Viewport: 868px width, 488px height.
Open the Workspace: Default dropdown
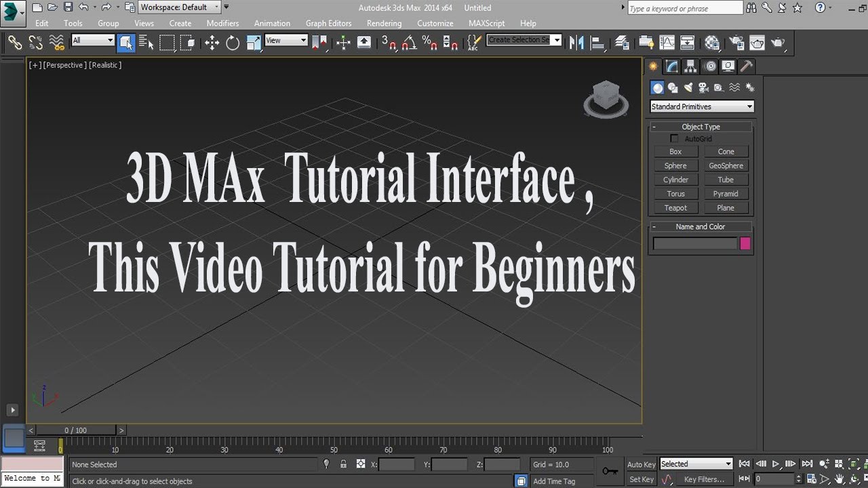180,7
